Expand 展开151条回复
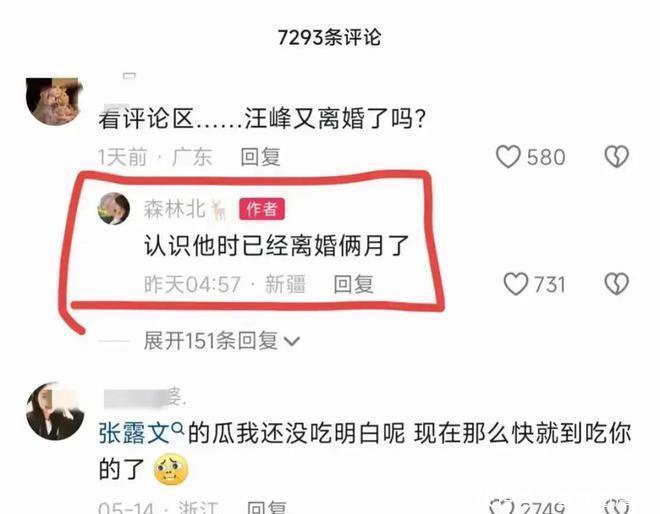 click(x=221, y=341)
